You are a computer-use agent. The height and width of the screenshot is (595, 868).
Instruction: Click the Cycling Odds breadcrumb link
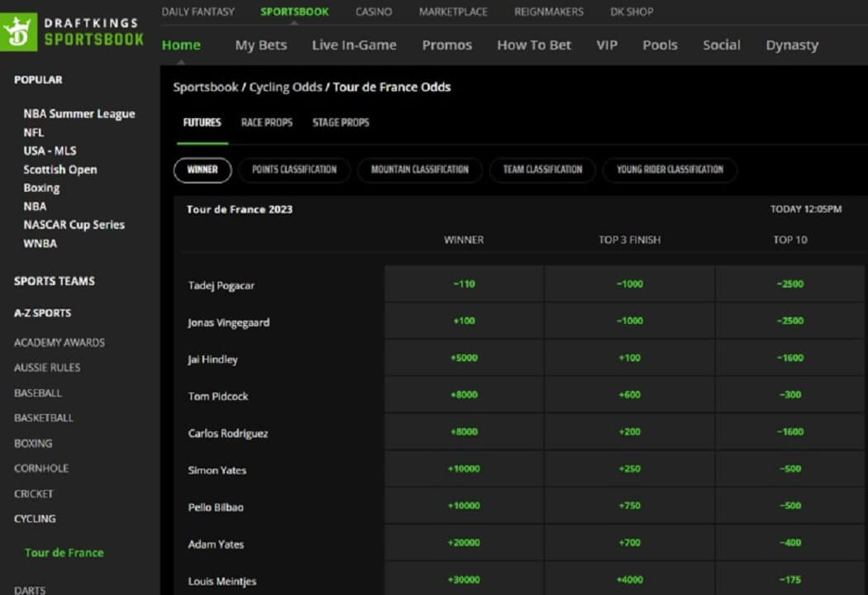click(286, 87)
